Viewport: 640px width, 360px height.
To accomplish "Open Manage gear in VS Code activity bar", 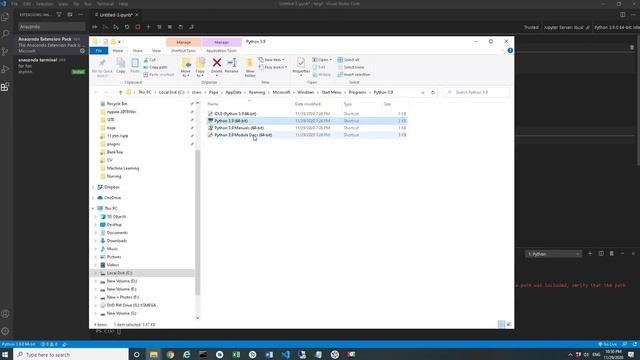I will pos(5,331).
